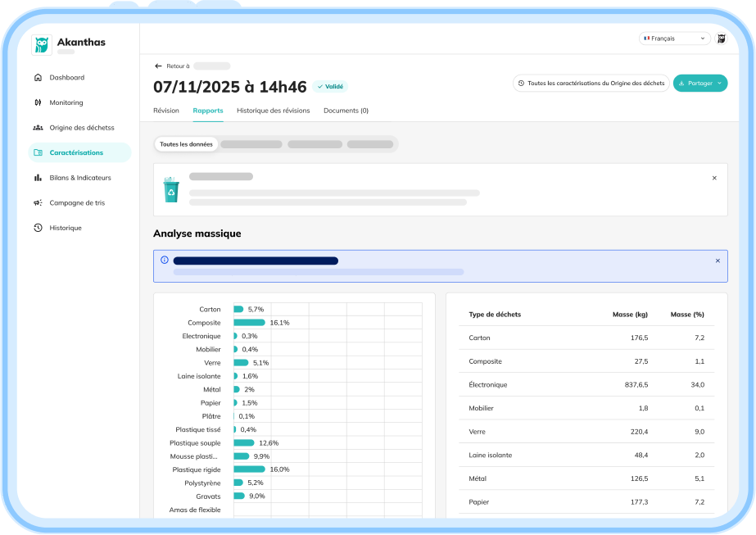Open Campagne de tris megaphone icon

click(38, 202)
